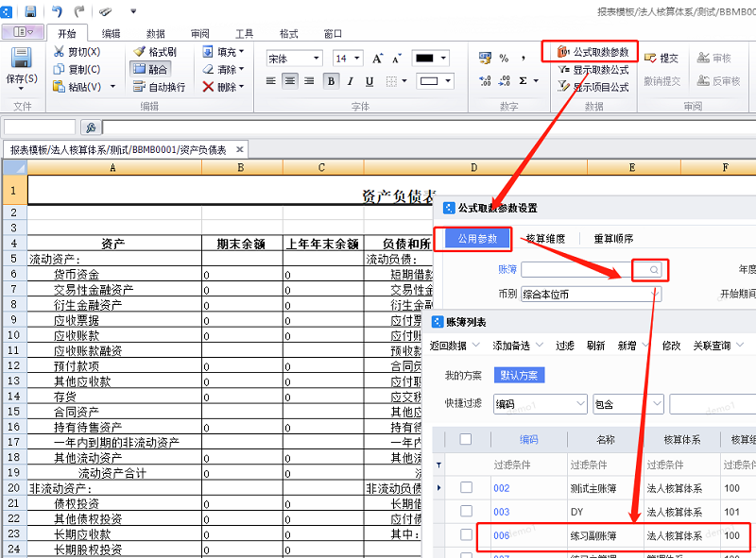Tick the checkbox for row 006 练习副账簿
This screenshot has width=756, height=558.
[466, 535]
